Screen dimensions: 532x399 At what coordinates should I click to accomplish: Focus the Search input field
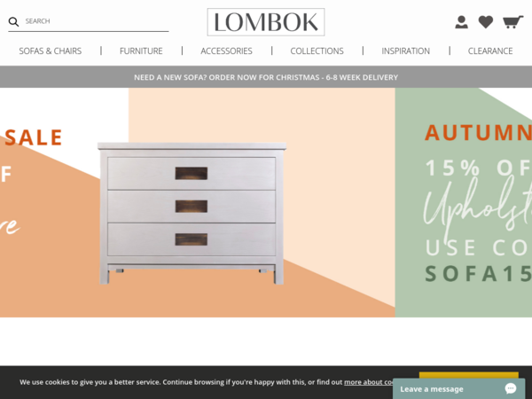(x=97, y=21)
